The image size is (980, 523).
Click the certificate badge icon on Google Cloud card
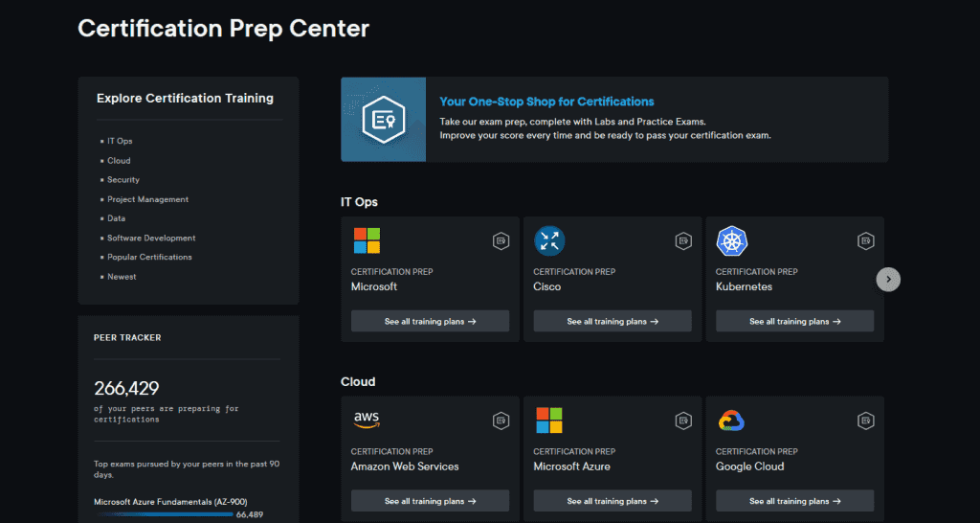[x=865, y=421]
